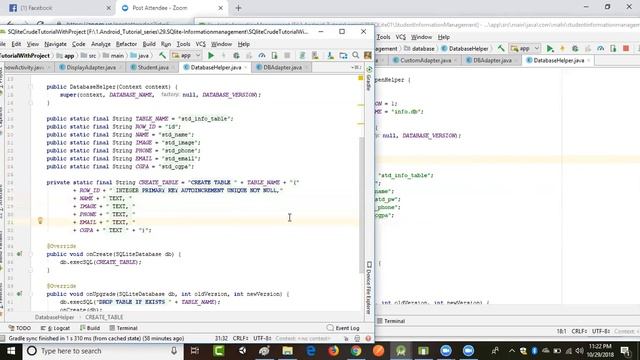Click the 'Type here to search' taskbar box

(x=102, y=351)
